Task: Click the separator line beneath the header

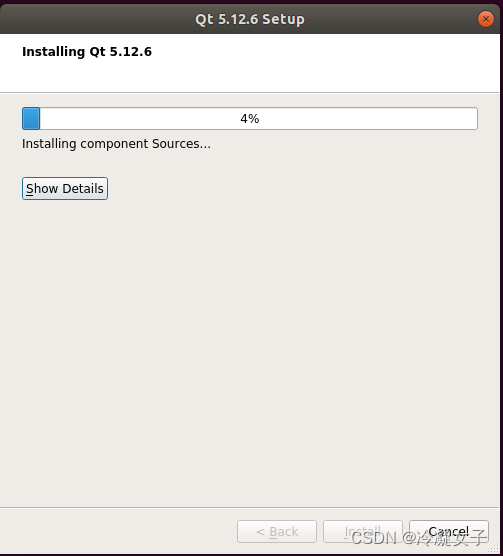Action: [x=250, y=93]
